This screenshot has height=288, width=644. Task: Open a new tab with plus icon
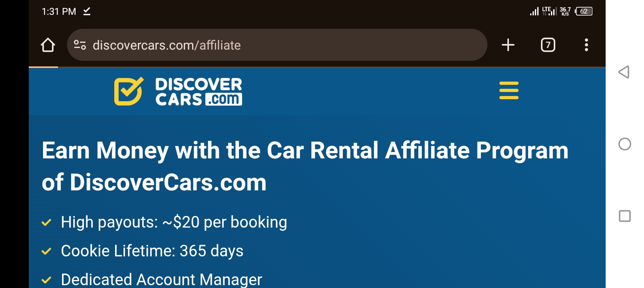(508, 45)
